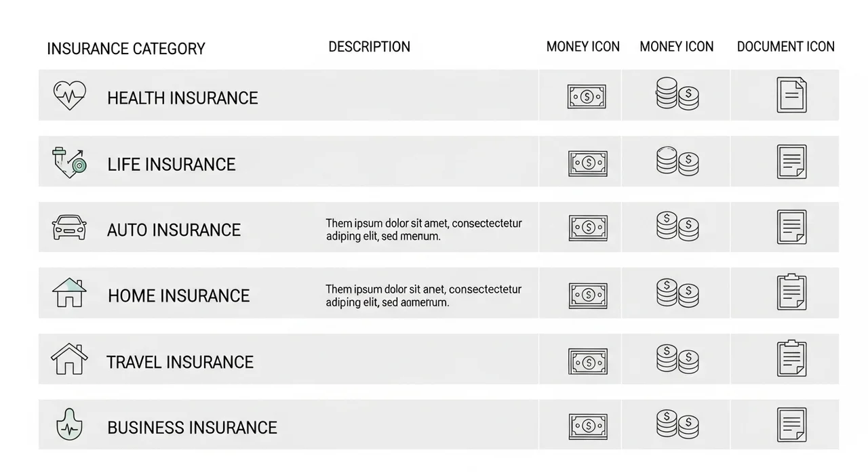Open the Health Insurance label
868x473 pixels.
(182, 98)
